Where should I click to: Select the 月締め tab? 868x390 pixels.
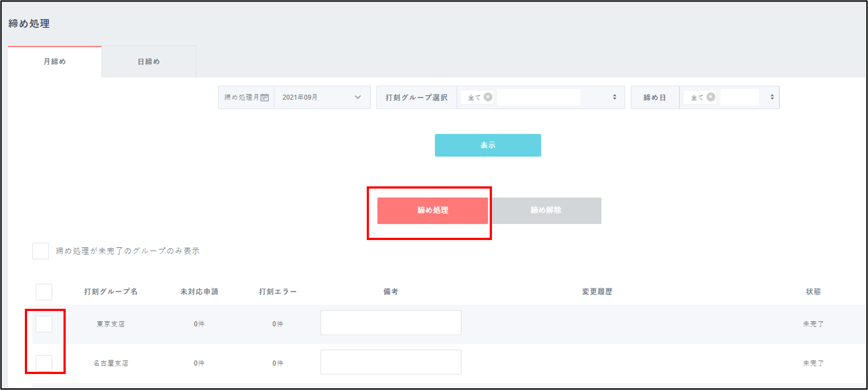tap(55, 62)
